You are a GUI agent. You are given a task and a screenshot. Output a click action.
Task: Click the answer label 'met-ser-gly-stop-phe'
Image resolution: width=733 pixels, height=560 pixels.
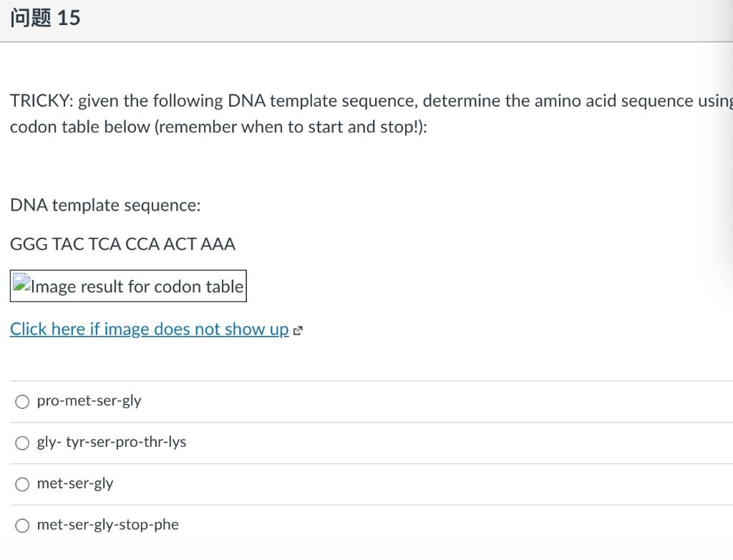tap(107, 524)
